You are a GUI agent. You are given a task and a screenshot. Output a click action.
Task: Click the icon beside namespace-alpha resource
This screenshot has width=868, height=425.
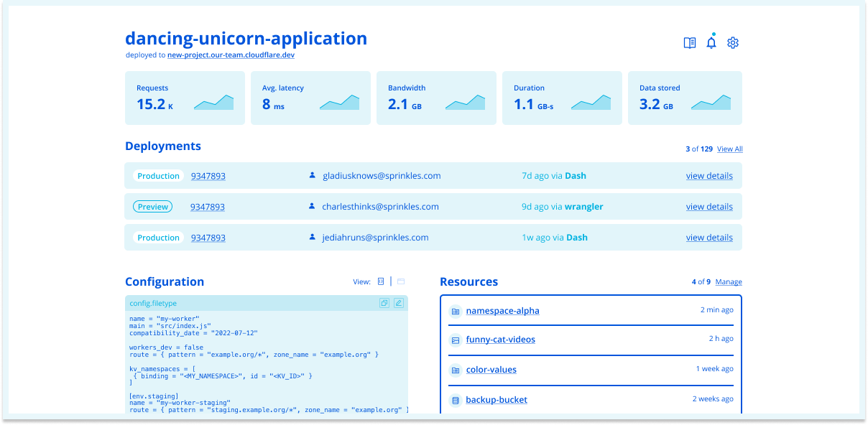455,311
